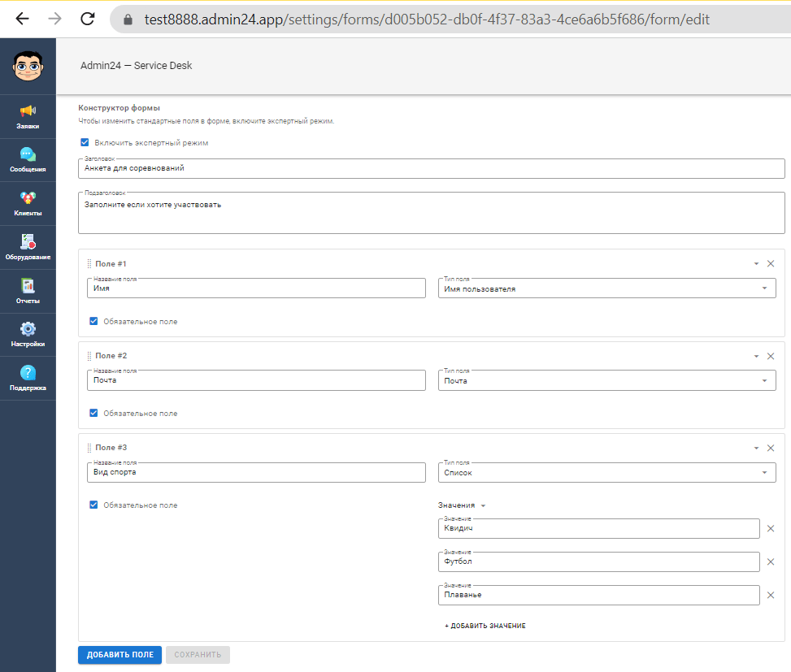Toggle Обязательное поле for Поле #1
This screenshot has height=672, width=791.
point(93,321)
